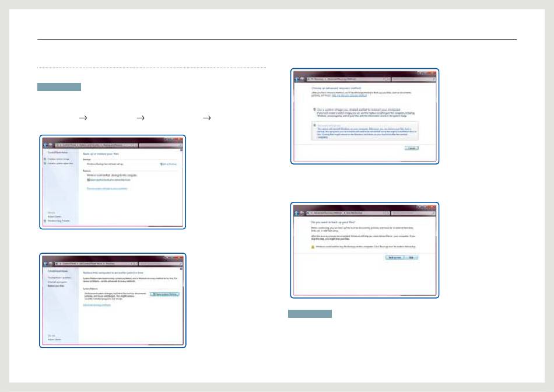Image resolution: width=554 pixels, height=392 pixels.
Task: Click Control Panel breadcrumb in Backup and Restore window
Action: [x=69, y=145]
